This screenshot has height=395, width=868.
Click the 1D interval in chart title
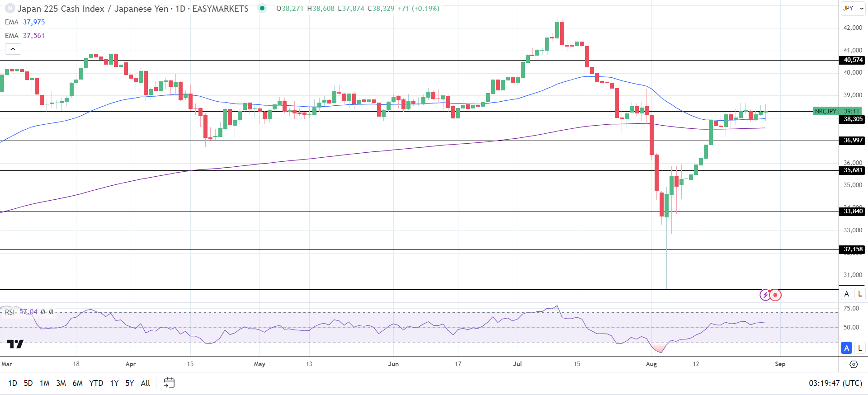180,9
